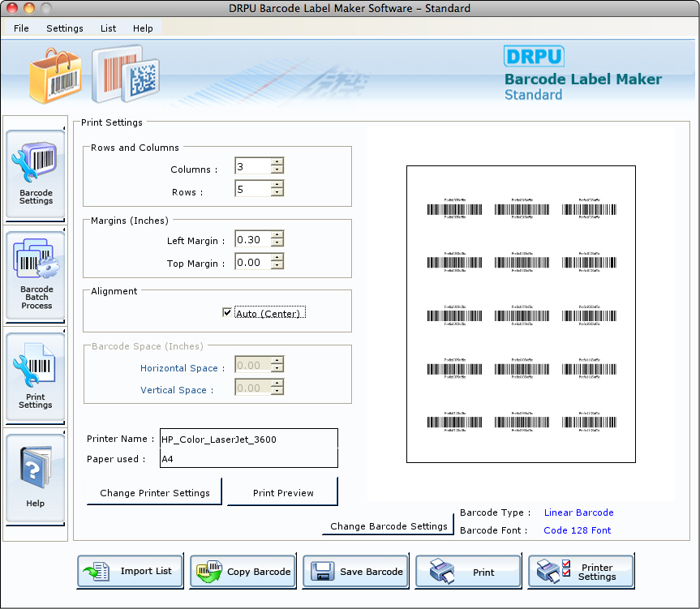Open Barcode Batch Process sidebar icon
This screenshot has height=609, width=700.
35,275
